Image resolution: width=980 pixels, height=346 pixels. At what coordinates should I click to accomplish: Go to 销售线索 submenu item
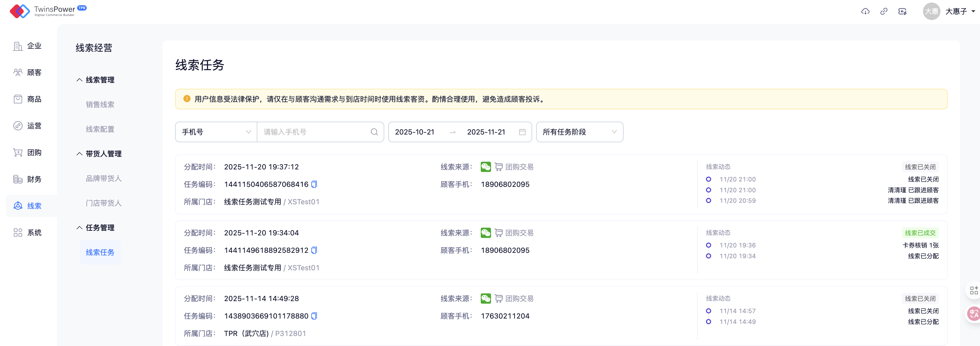[x=100, y=104]
